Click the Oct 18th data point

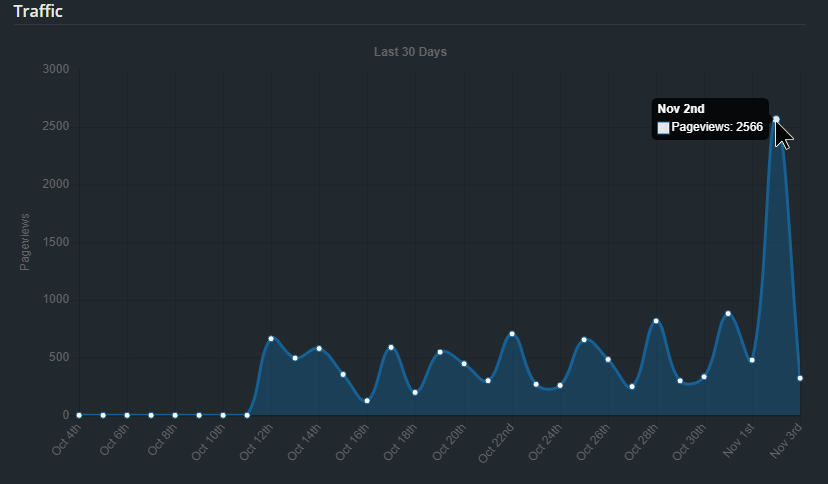[415, 392]
